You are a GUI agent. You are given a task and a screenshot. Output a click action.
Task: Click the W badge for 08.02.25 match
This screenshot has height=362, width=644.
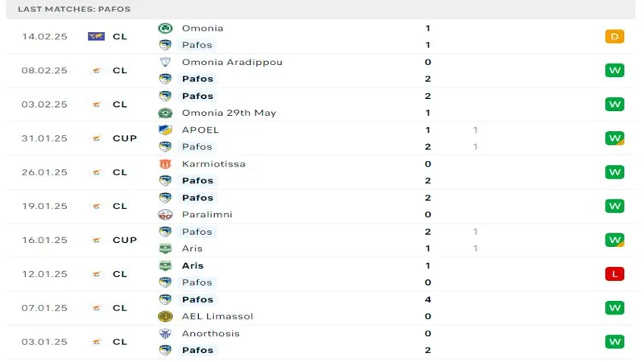614,70
